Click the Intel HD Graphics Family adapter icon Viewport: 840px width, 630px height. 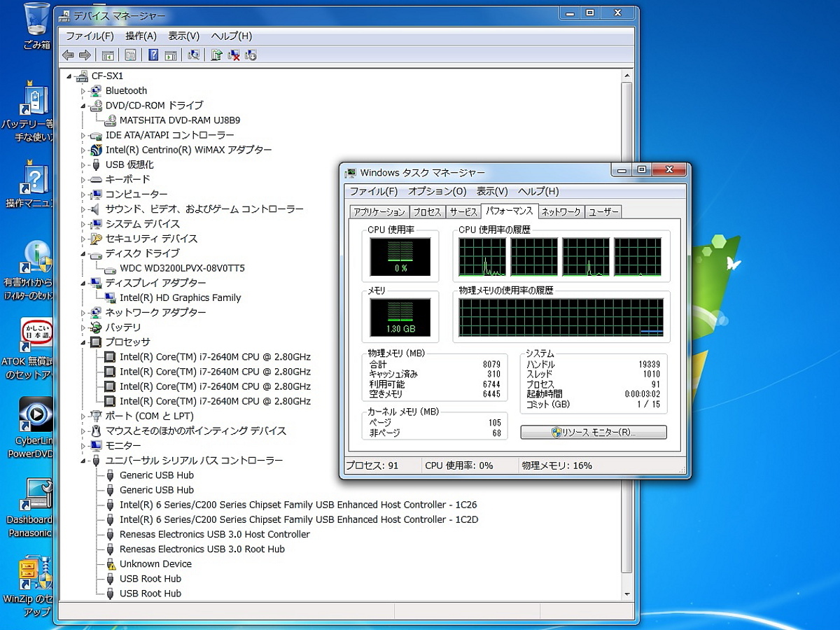point(110,297)
